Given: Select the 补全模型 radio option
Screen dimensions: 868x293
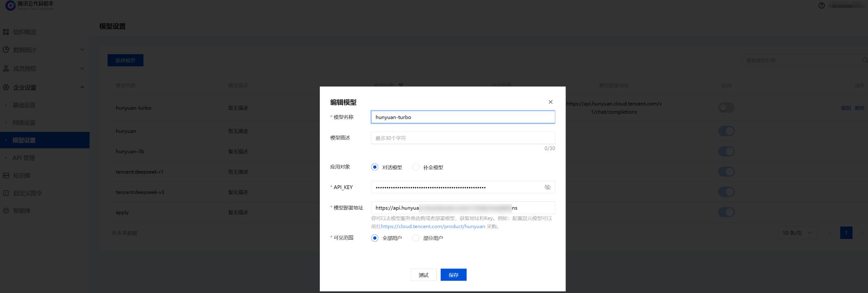Looking at the screenshot, I should pos(416,167).
